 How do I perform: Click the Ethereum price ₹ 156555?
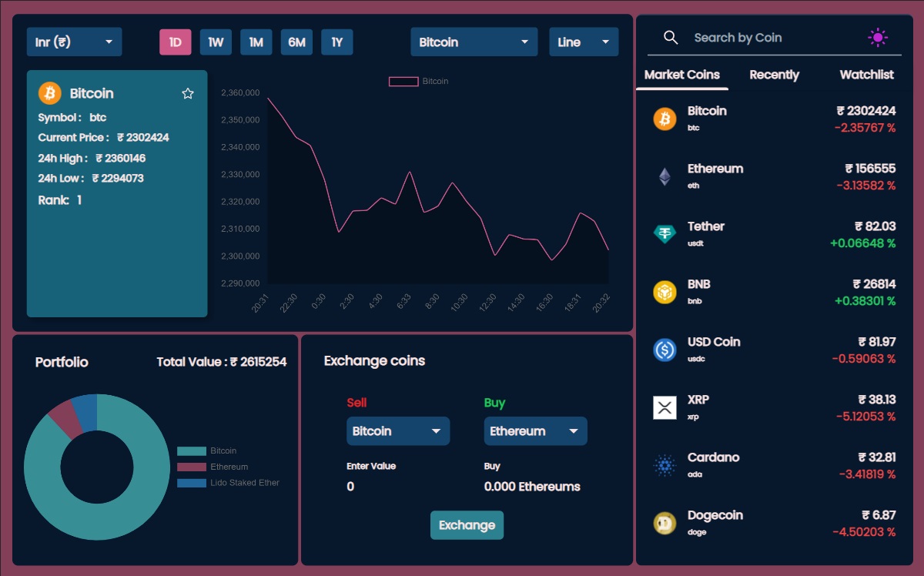pyautogui.click(x=870, y=169)
